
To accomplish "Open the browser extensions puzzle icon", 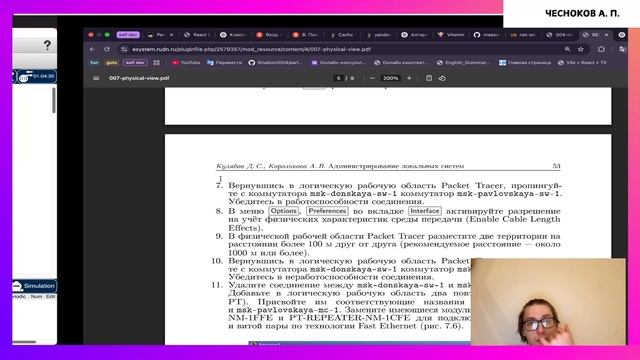I will point(601,49).
